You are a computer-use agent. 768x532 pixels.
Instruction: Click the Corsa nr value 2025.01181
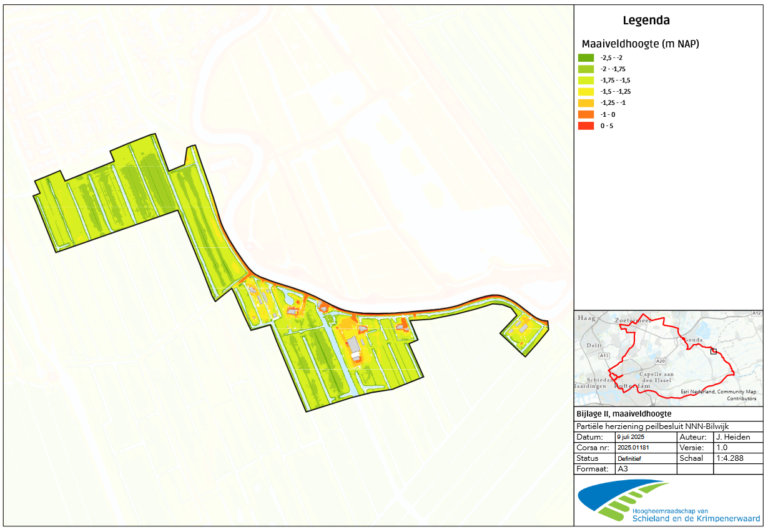coord(634,448)
